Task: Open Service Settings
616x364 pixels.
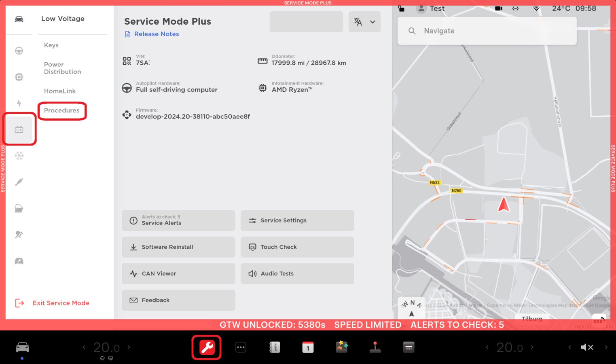Action: click(297, 220)
